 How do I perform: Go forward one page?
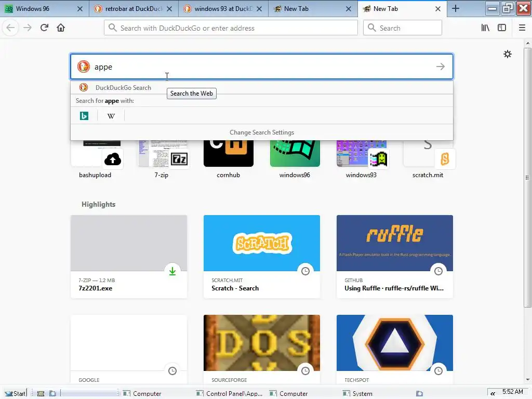pos(28,28)
